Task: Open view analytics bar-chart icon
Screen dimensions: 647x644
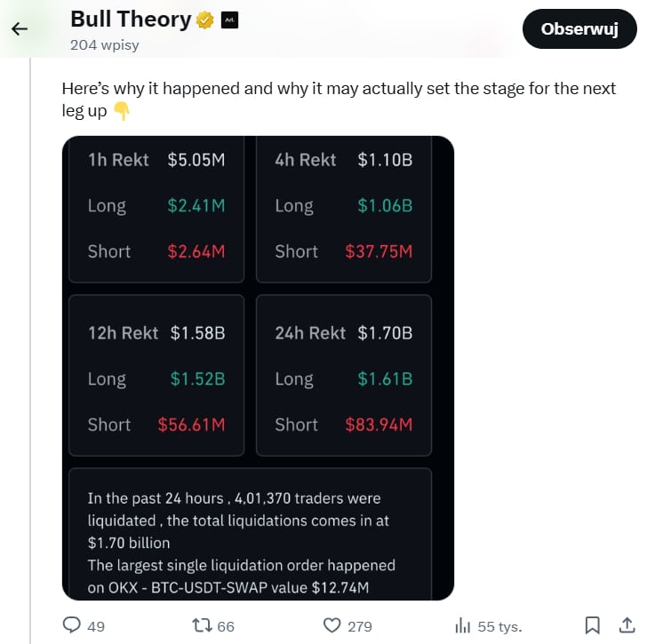Action: tap(462, 626)
